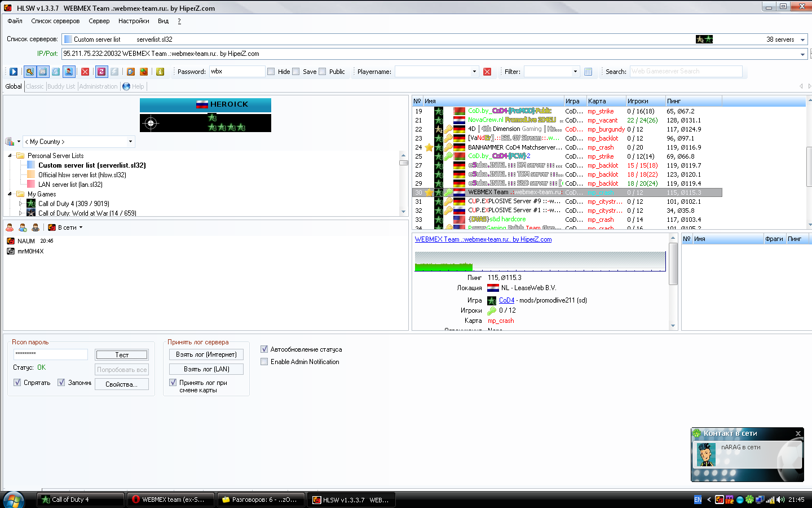Toggle the Public checkbox

[322, 72]
